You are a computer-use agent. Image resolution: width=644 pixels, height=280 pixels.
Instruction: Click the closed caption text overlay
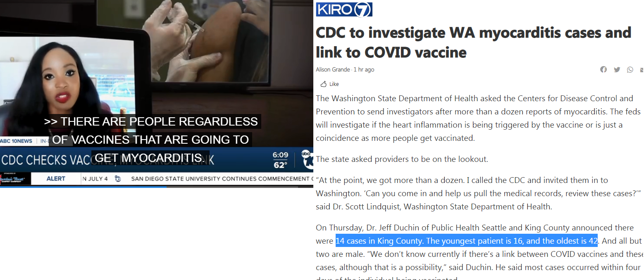151,140
